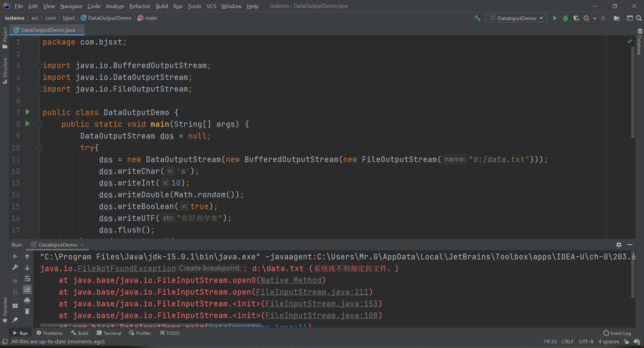
Task: Open the Build tool window
Action: click(x=79, y=333)
